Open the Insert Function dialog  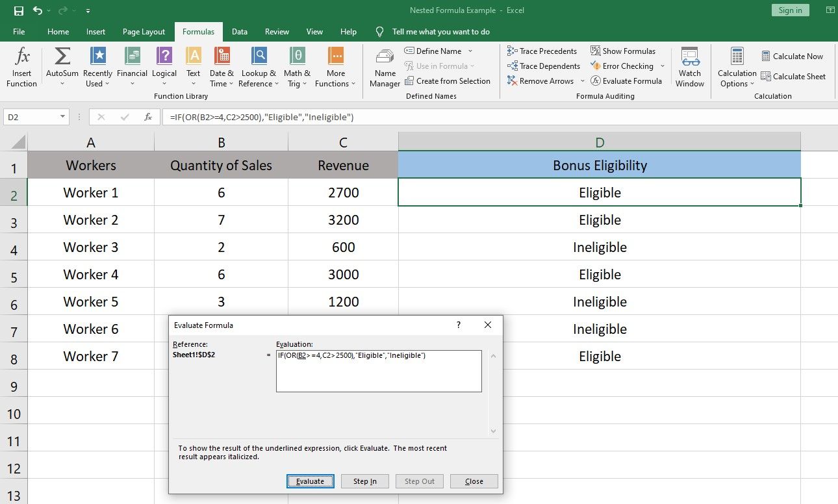point(21,66)
